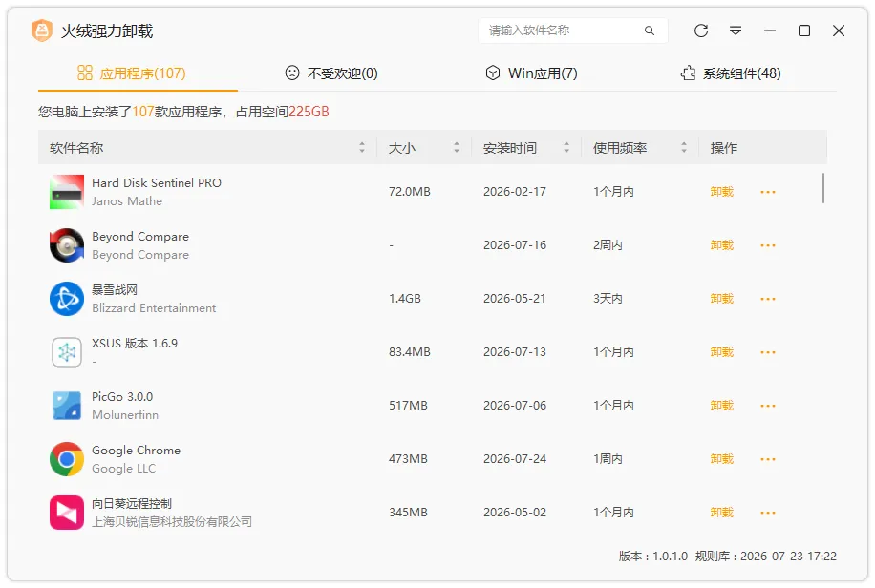This screenshot has width=875, height=588.
Task: Sort by 使用频率 column arrows
Action: [684, 147]
